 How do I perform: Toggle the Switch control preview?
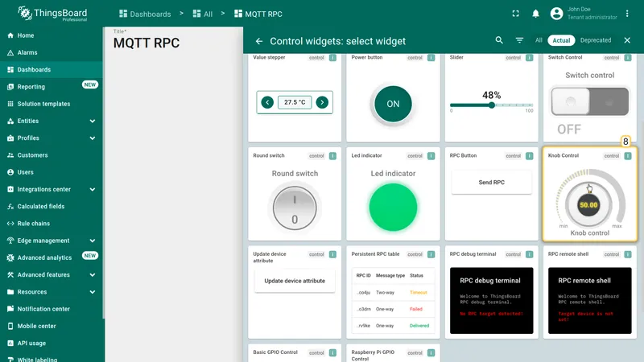590,101
